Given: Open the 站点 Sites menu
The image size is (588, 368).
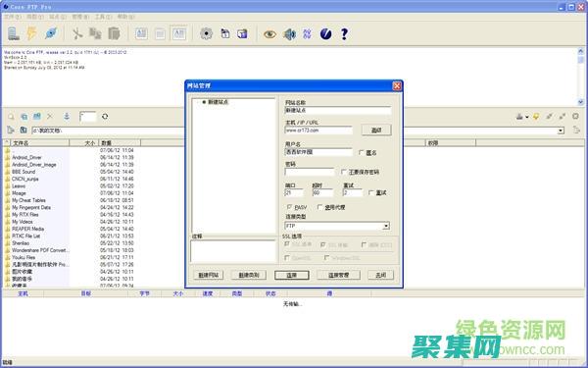Looking at the screenshot, I should pos(58,17).
